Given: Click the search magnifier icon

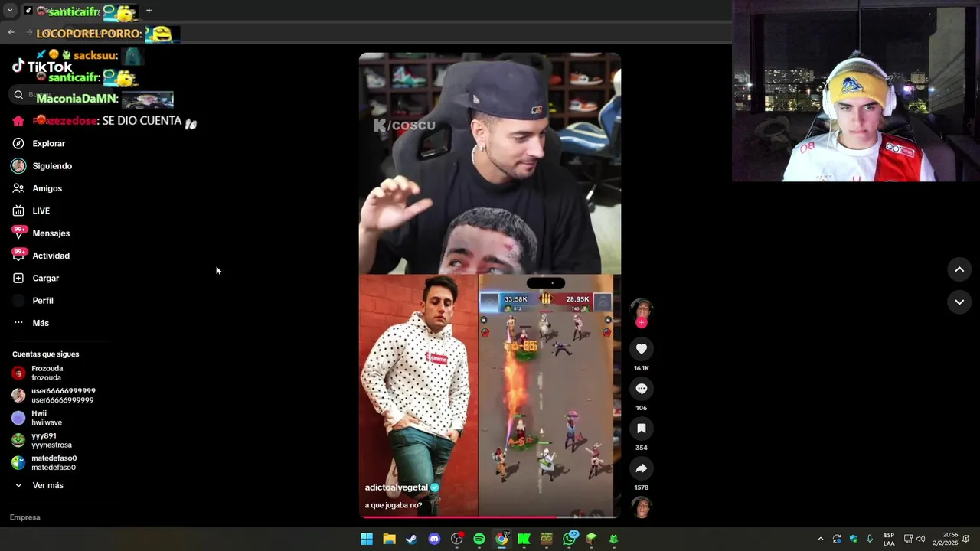Looking at the screenshot, I should pyautogui.click(x=18, y=95).
